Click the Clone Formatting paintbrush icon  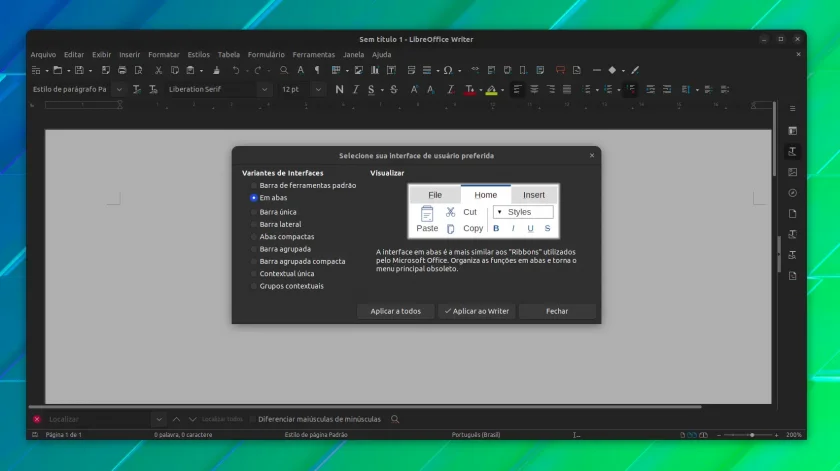[216, 70]
